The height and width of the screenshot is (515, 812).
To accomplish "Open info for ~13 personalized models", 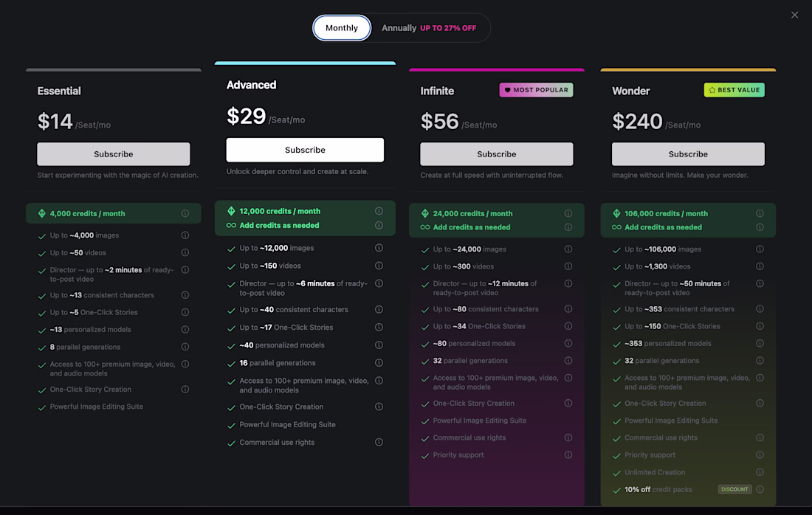I will pyautogui.click(x=185, y=329).
